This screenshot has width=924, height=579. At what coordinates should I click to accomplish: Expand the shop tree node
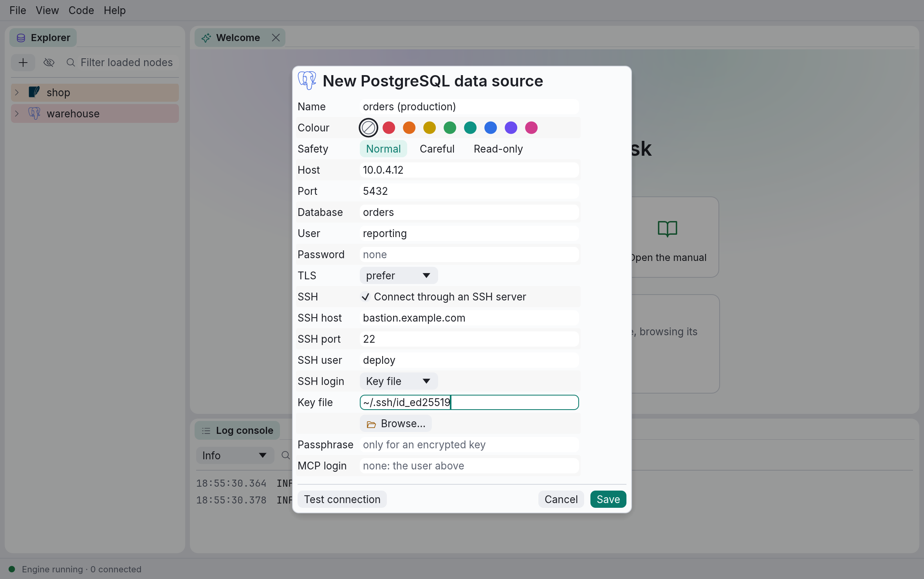[x=17, y=92]
